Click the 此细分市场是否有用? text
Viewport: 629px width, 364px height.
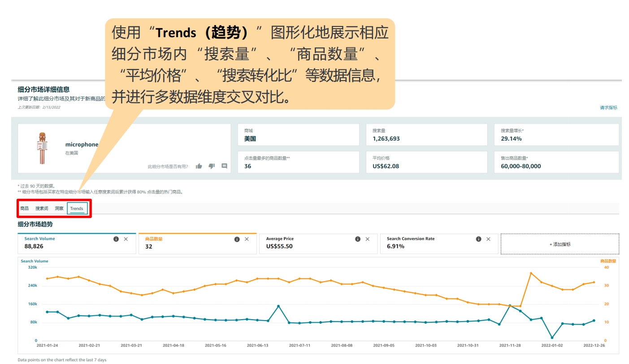[x=168, y=167]
